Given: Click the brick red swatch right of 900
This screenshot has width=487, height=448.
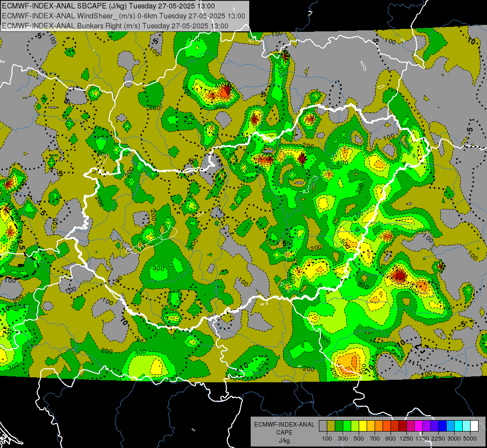Looking at the screenshot, I should click(395, 426).
